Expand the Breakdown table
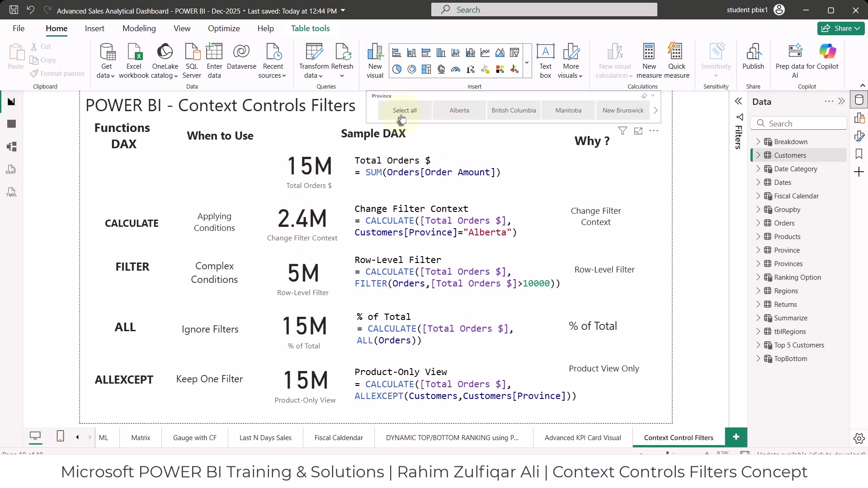Image resolution: width=868 pixels, height=488 pixels. click(x=758, y=141)
